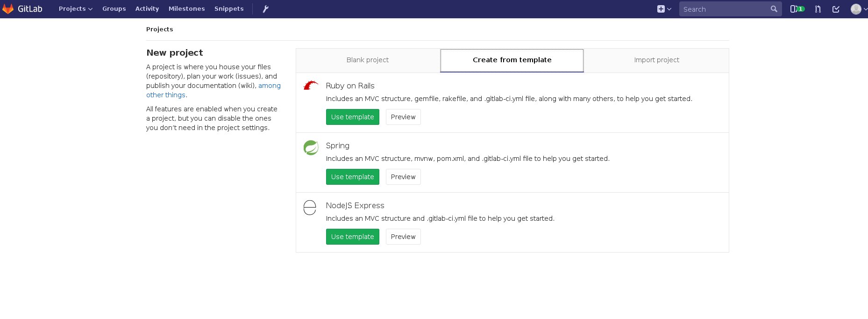Click the 'New project' heading
This screenshot has width=868, height=319.
[175, 53]
